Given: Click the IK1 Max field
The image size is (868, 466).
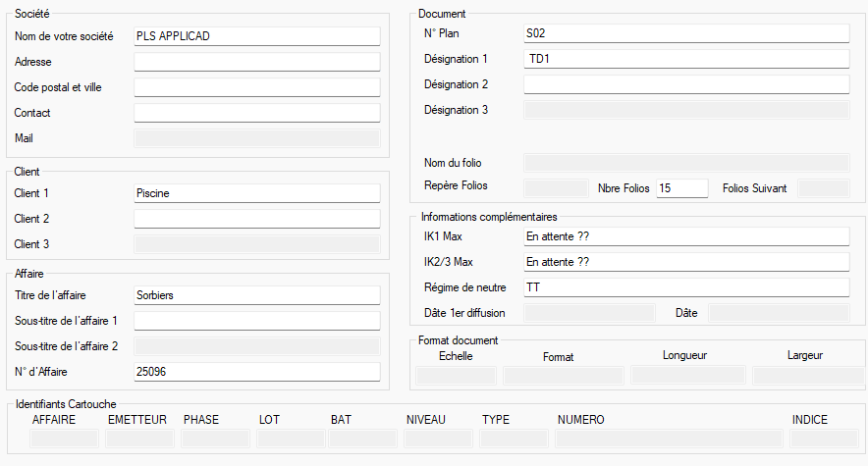Looking at the screenshot, I should [686, 236].
